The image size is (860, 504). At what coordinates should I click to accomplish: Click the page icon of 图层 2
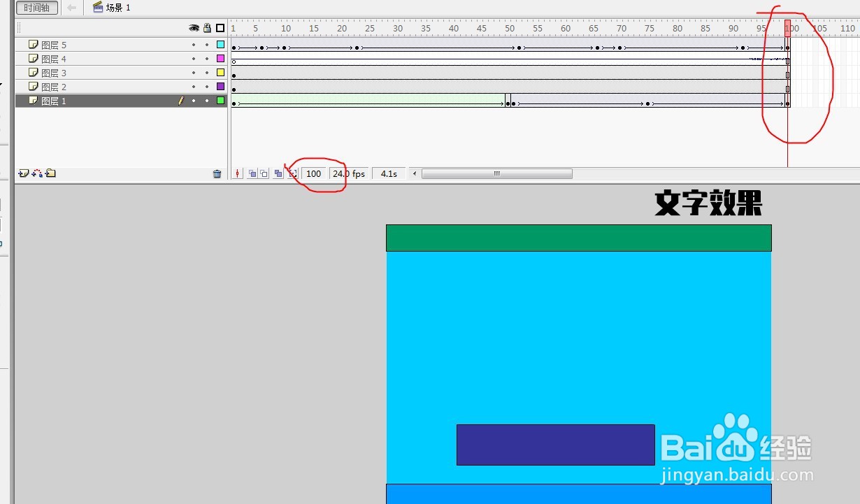(x=33, y=87)
